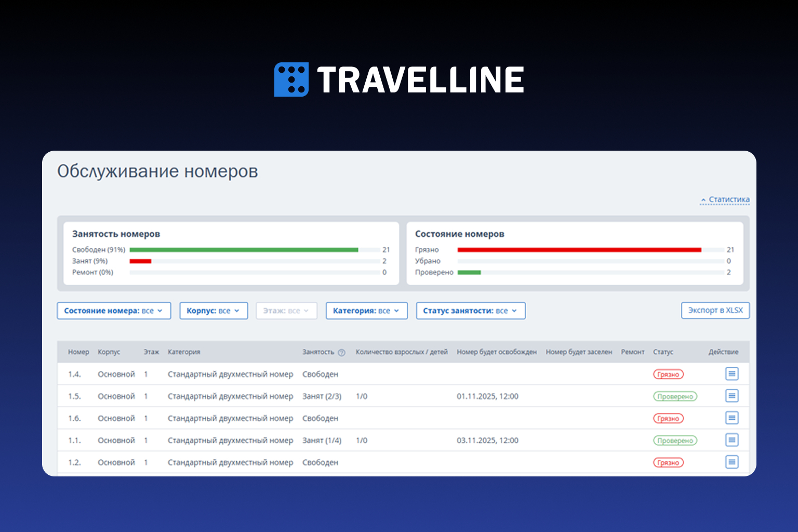Image resolution: width=798 pixels, height=532 pixels.
Task: Click the help icon next to Занятость
Action: 341,352
